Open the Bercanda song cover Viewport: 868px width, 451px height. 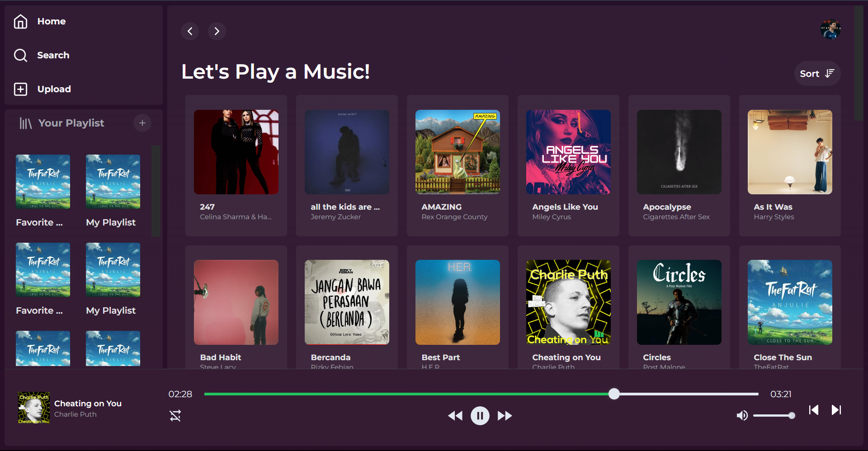tap(347, 302)
